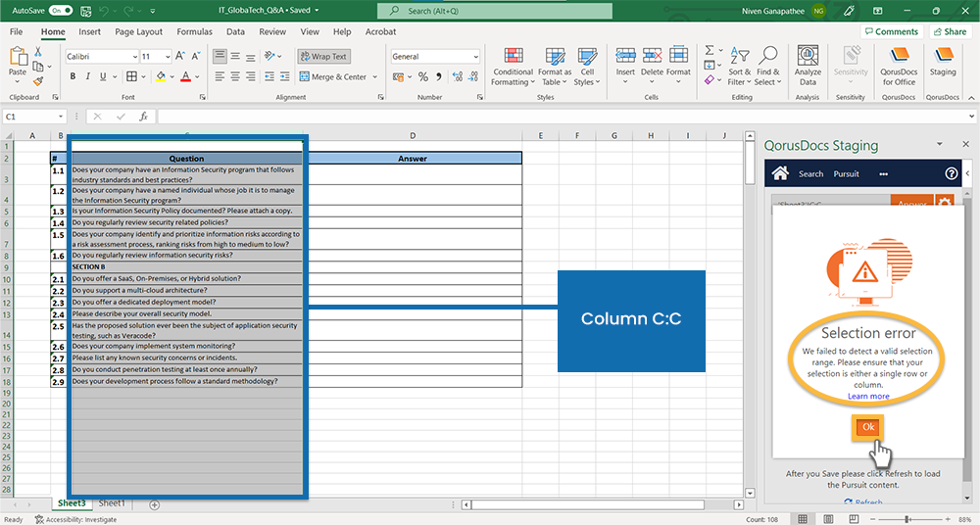Switch to Page Layout view in status bar

pos(828,519)
